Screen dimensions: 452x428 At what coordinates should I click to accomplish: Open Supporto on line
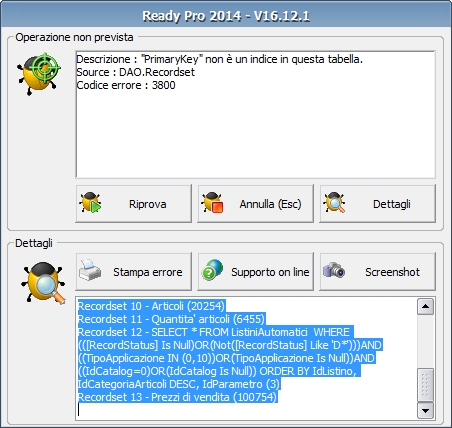tap(256, 272)
